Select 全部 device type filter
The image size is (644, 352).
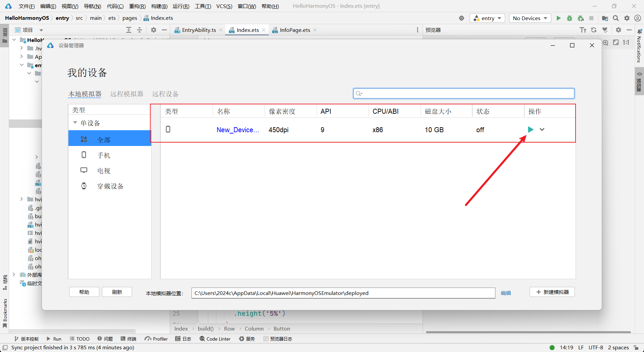[x=110, y=138]
